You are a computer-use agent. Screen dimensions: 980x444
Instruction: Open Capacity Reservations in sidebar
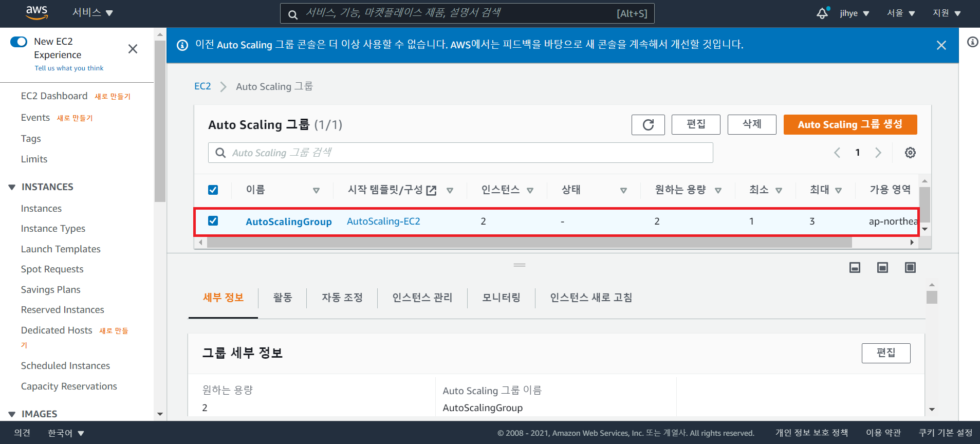(69, 386)
